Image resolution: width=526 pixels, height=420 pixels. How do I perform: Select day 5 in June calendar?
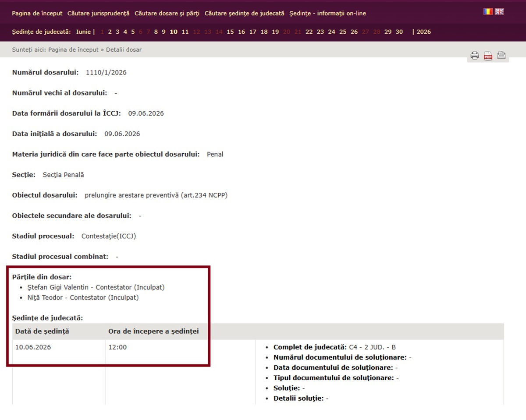click(133, 32)
